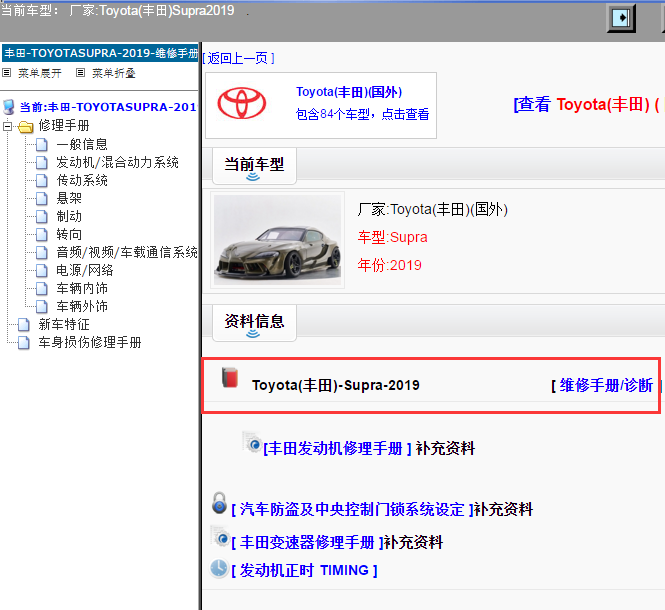Select 悬架 tree item
Image resolution: width=665 pixels, height=610 pixels.
69,199
